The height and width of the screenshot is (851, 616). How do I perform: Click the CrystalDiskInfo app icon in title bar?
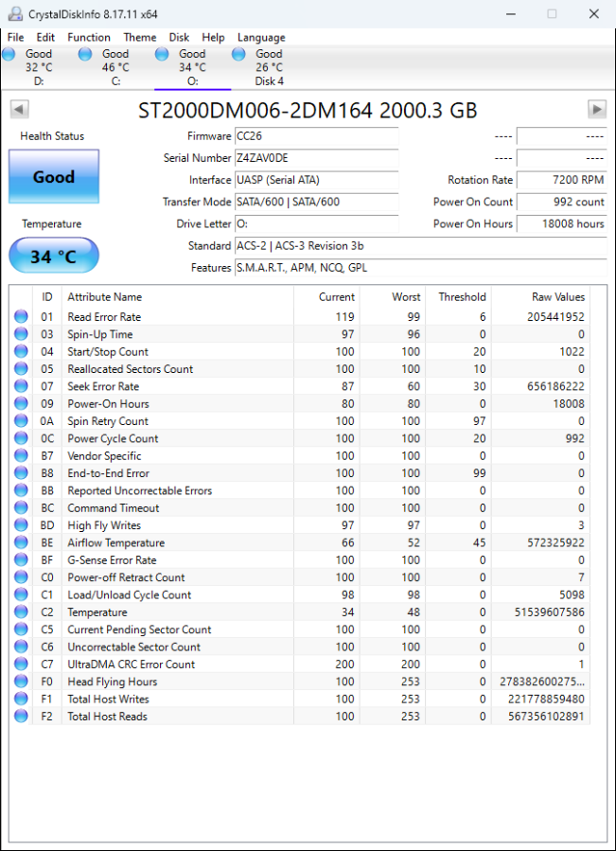coord(16,13)
